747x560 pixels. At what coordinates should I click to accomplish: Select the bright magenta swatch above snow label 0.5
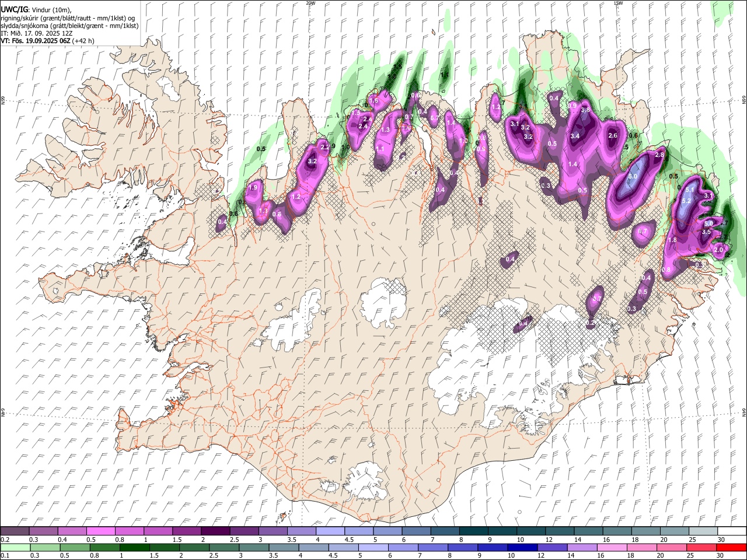click(x=100, y=531)
